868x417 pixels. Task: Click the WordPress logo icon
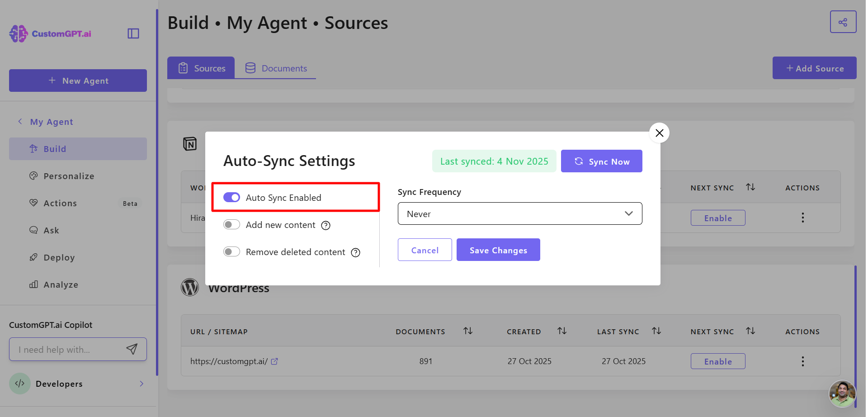(x=190, y=287)
